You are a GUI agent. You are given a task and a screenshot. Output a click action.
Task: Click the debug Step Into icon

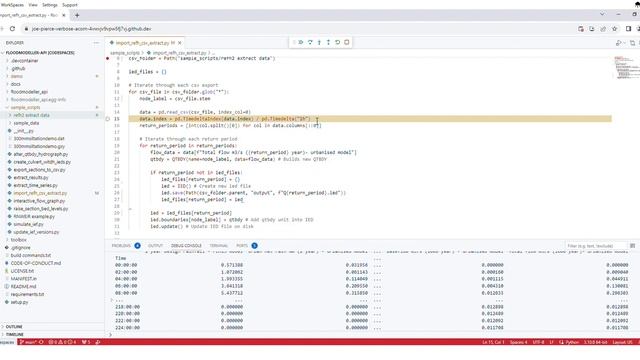pos(319,42)
